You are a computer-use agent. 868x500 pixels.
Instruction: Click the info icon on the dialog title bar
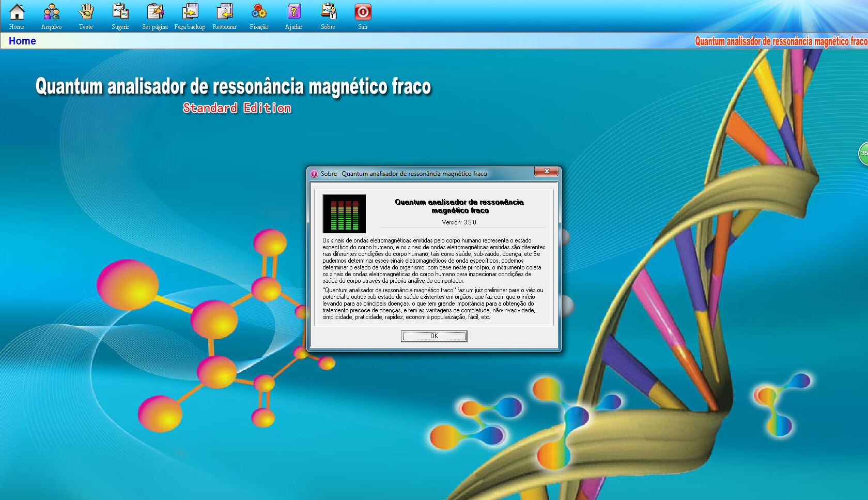click(314, 174)
